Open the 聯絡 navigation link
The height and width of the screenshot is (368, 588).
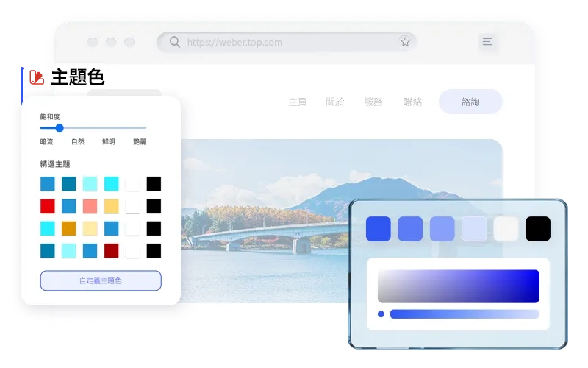(x=413, y=102)
